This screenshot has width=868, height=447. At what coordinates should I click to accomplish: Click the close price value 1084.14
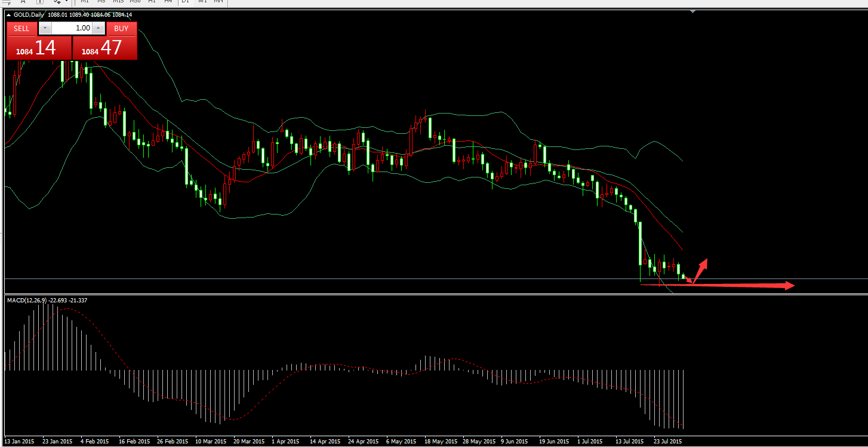pyautogui.click(x=122, y=15)
